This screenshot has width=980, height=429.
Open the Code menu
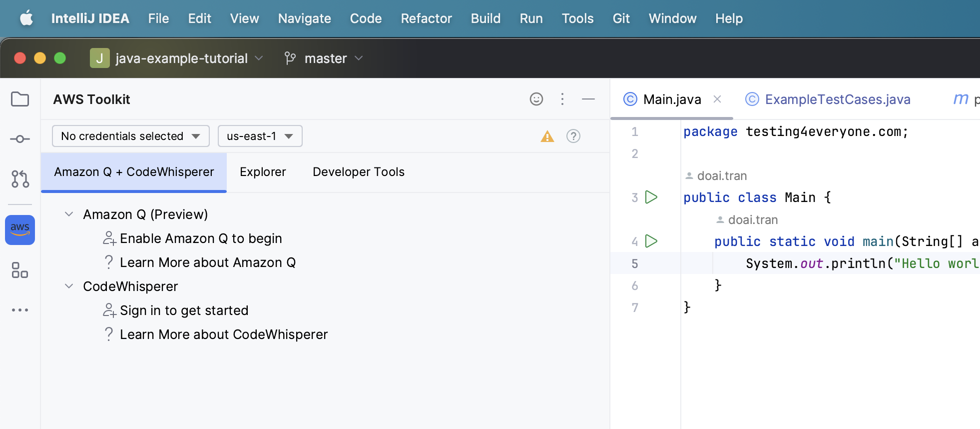(366, 18)
